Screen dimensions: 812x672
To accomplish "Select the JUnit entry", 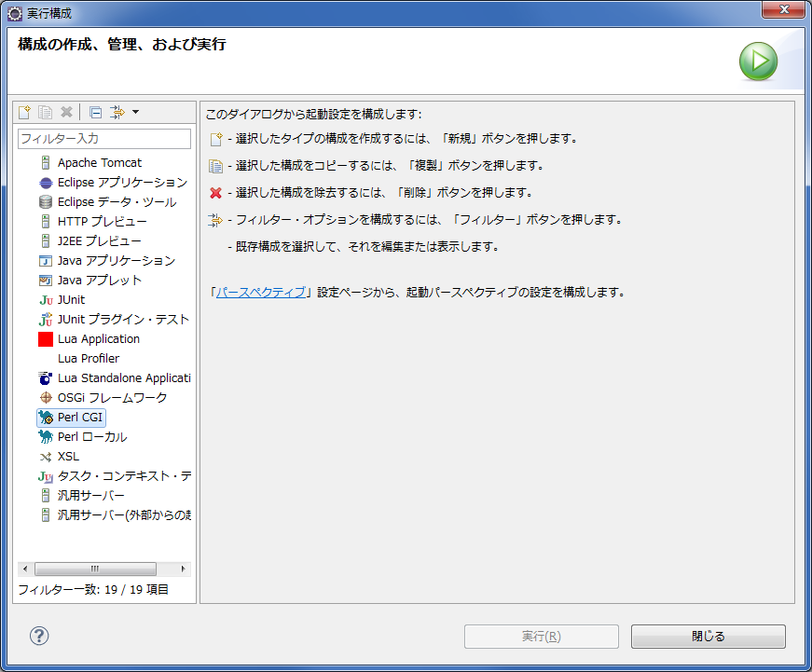I will (71, 300).
